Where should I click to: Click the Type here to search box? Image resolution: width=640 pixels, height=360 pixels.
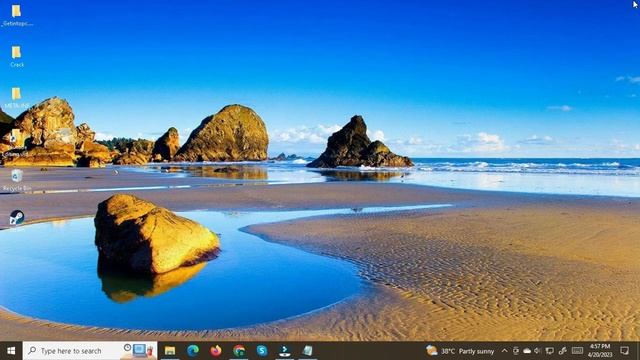pyautogui.click(x=90, y=351)
